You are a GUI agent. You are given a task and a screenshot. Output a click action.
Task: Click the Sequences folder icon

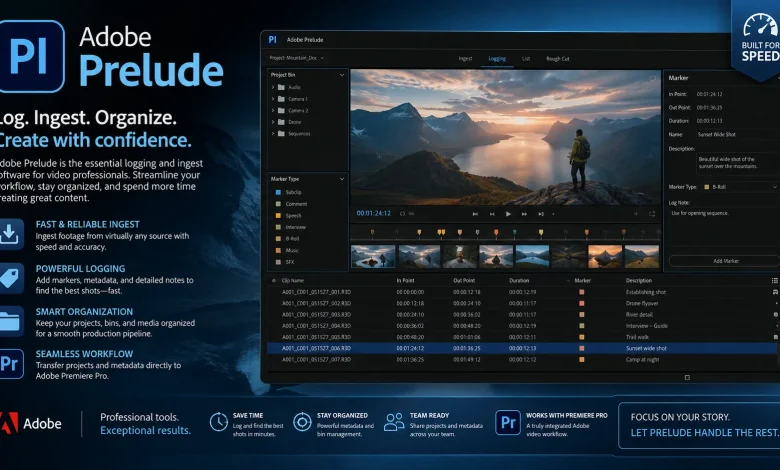pyautogui.click(x=281, y=133)
